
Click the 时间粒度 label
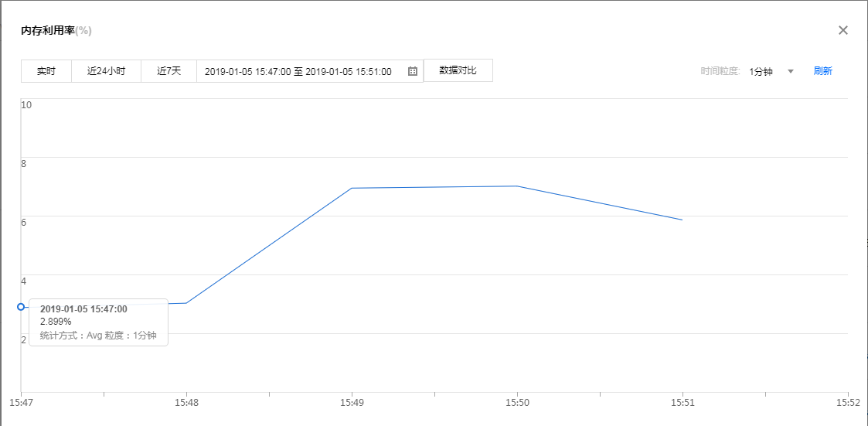click(720, 71)
